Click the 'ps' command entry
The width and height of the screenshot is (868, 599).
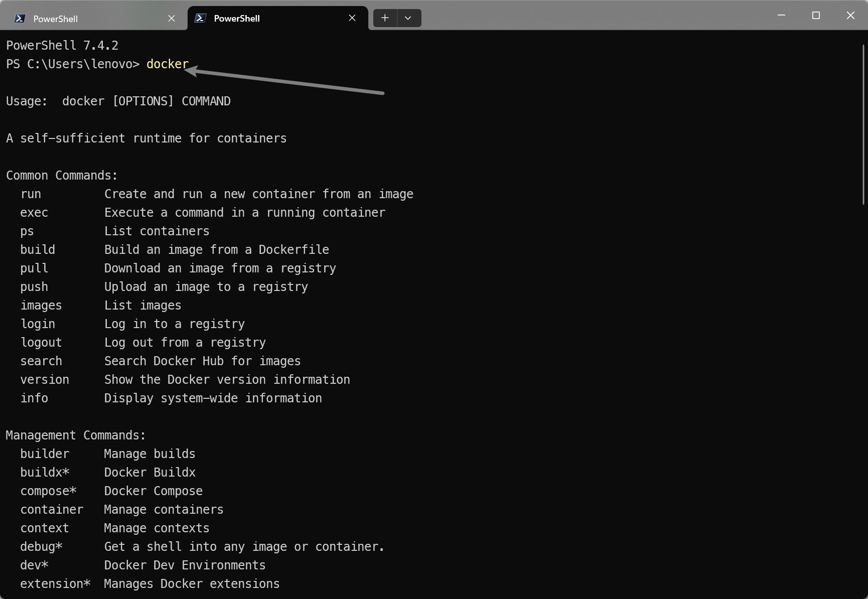(x=27, y=231)
